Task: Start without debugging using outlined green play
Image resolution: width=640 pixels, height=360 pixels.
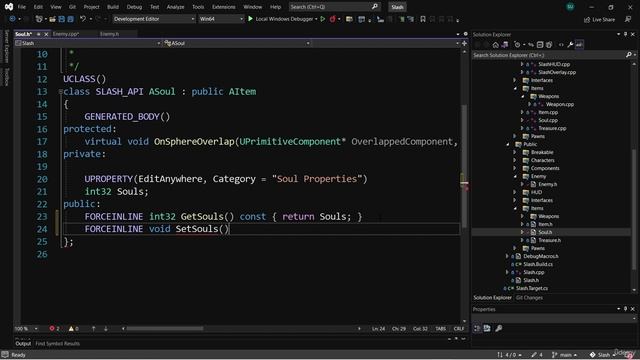Action: pos(322,19)
